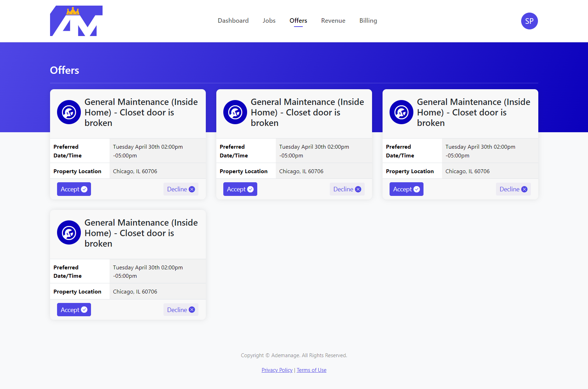Open the Privacy Policy link
Viewport: 588px width, 389px height.
click(277, 370)
